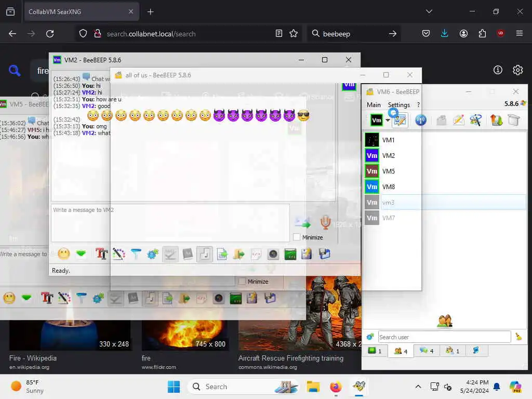Click the save chat floppy icon in VM2 chat
Image resolution: width=532 pixels, height=399 pixels.
point(324,254)
